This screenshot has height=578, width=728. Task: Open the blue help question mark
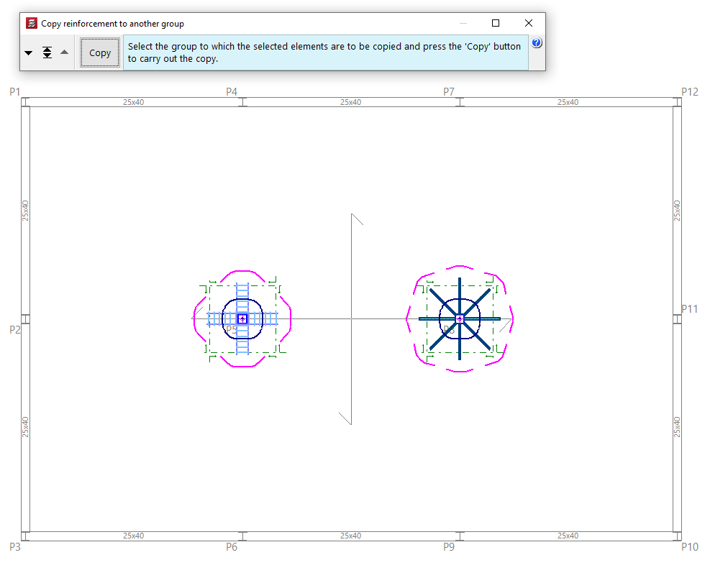coord(537,42)
